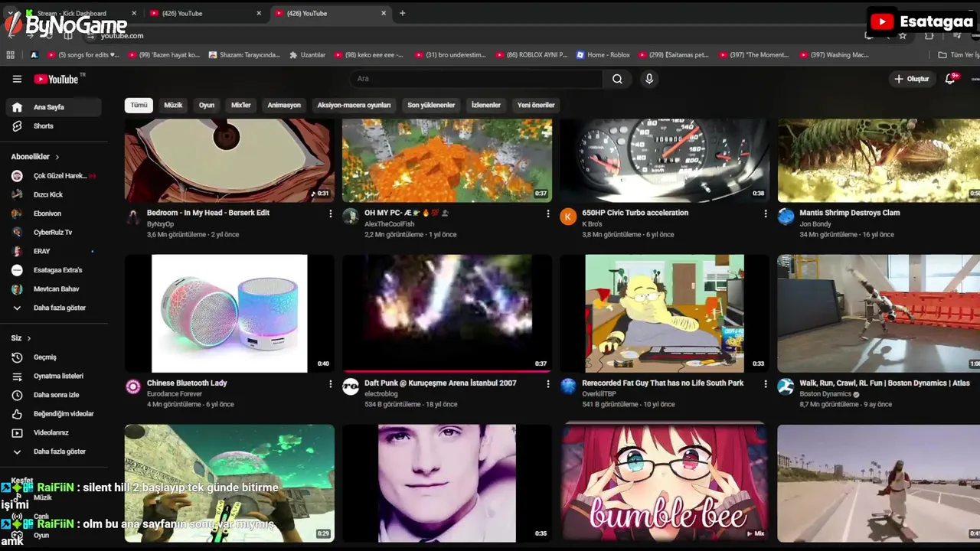980x551 pixels.
Task: Go to Ana Sayfa in the sidebar
Action: coord(54,107)
